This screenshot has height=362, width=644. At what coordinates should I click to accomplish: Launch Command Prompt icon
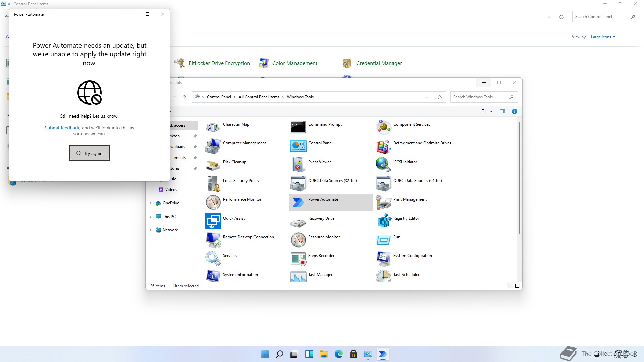pyautogui.click(x=298, y=127)
